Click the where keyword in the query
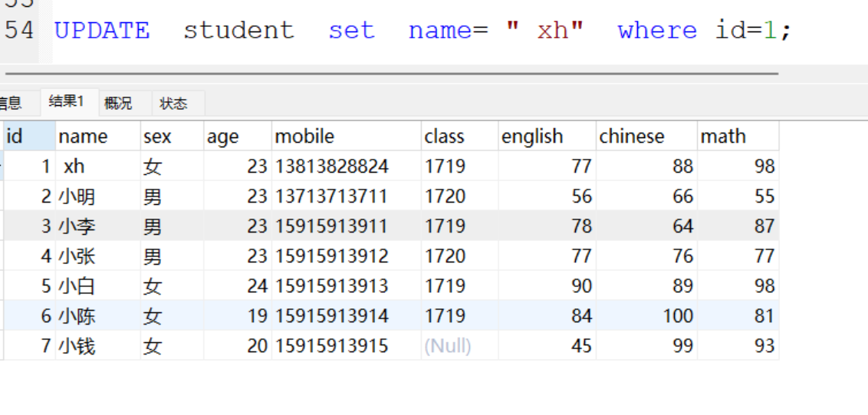 (x=657, y=30)
